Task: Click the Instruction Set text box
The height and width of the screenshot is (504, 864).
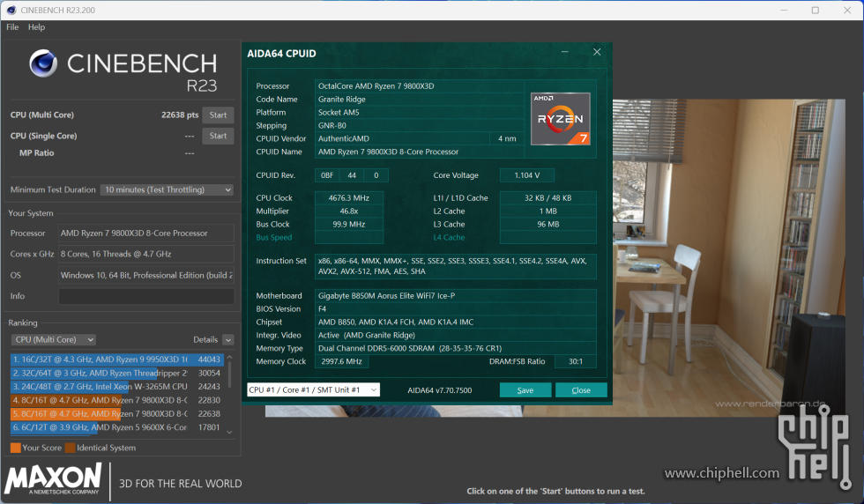Action: (x=455, y=266)
